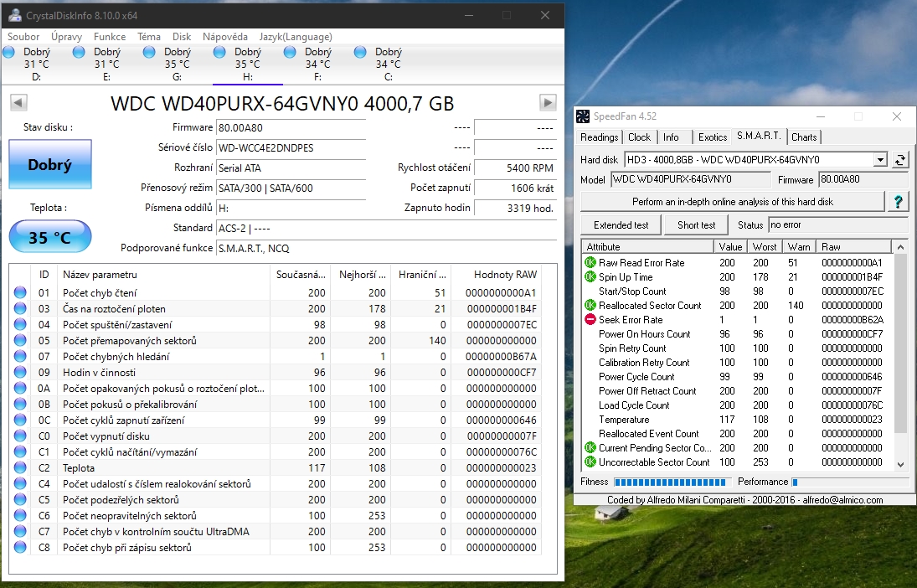This screenshot has height=588, width=917.
Task: Click the Fitness progress bar
Action: point(673,482)
